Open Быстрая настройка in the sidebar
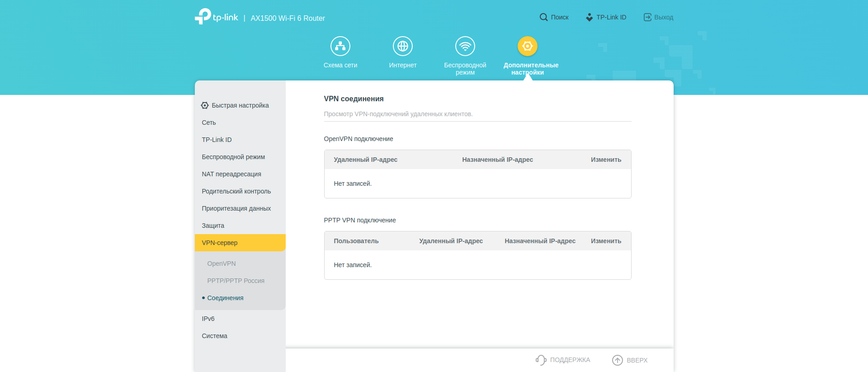This screenshot has height=372, width=868. coord(240,105)
